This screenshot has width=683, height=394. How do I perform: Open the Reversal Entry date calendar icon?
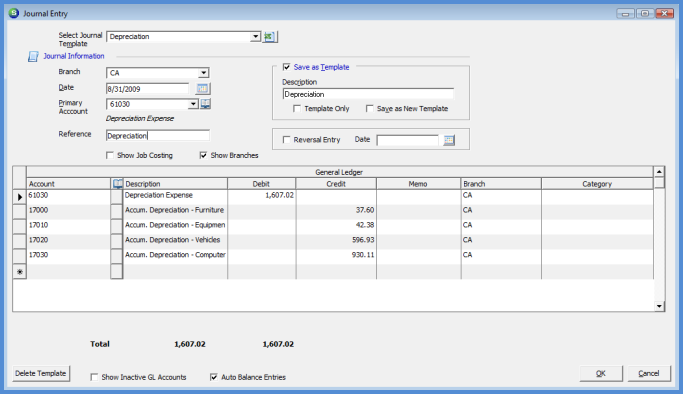[x=449, y=140]
